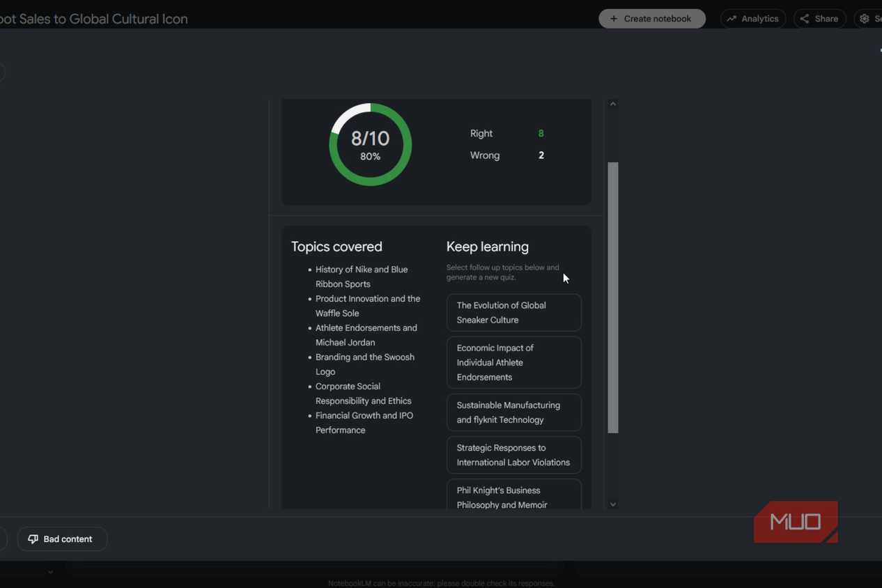Select Sustainable Manufacturing and flyknit Technology topic
Viewport: 882px width, 588px height.
[513, 412]
